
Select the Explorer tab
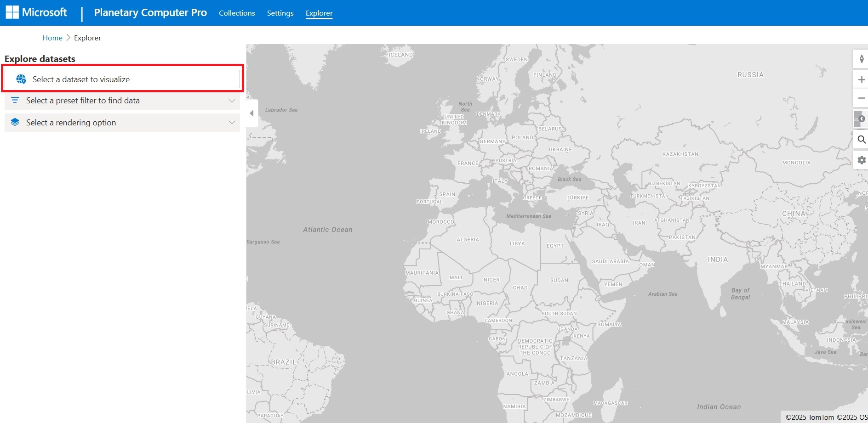pyautogui.click(x=319, y=13)
